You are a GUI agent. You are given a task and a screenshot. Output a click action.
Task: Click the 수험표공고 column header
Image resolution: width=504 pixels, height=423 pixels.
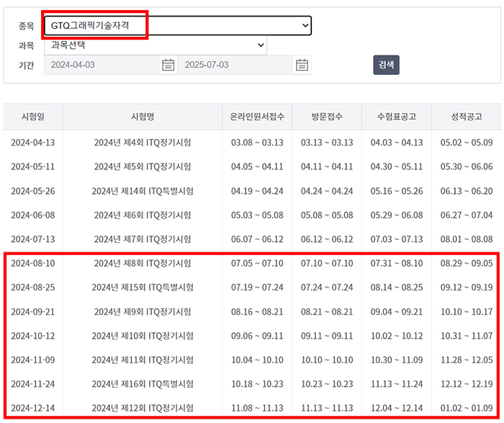pos(397,117)
